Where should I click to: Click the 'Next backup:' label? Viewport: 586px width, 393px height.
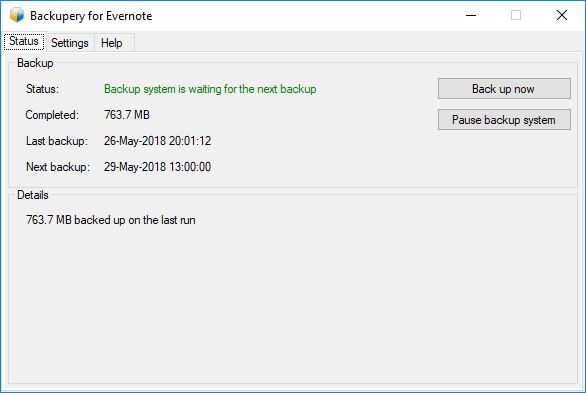click(58, 167)
